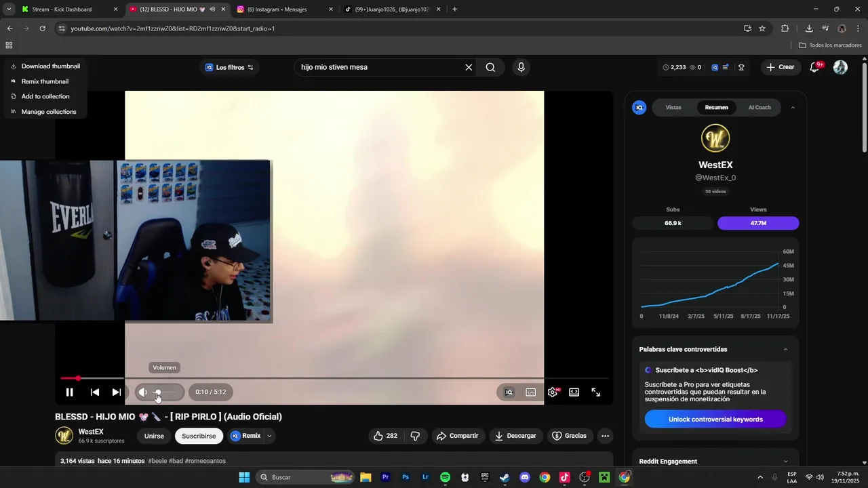Click Unlock controversial keywords
The height and width of the screenshot is (488, 868).
click(x=715, y=419)
